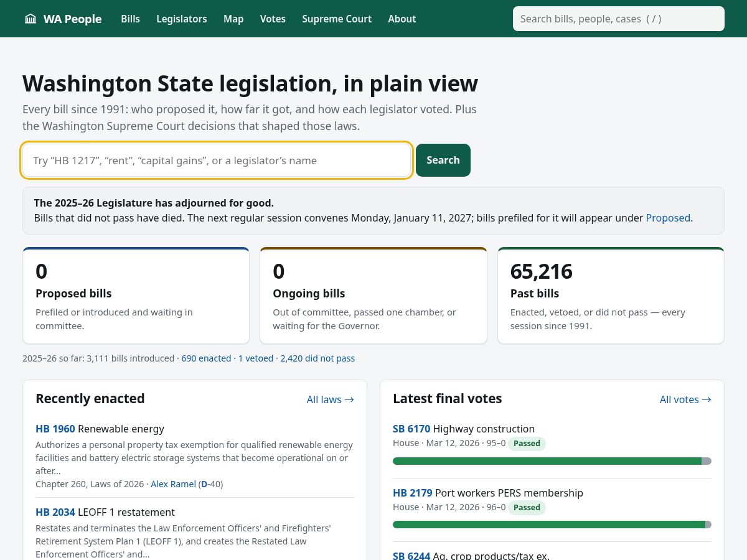The height and width of the screenshot is (560, 747).
Task: Click the Passed badge for SB 6170
Action: click(x=527, y=444)
